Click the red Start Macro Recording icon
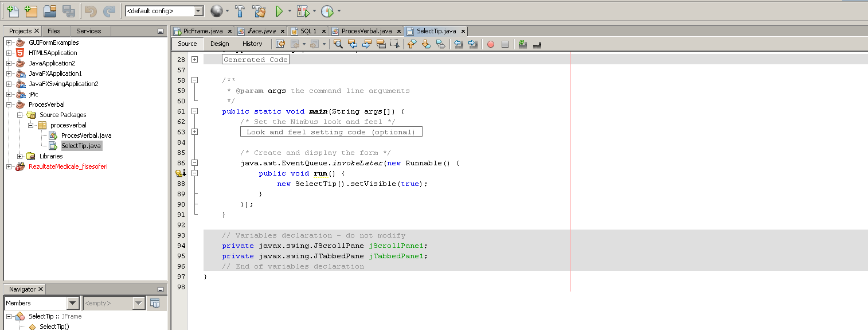Screen dimensions: 868x330 (x=491, y=44)
